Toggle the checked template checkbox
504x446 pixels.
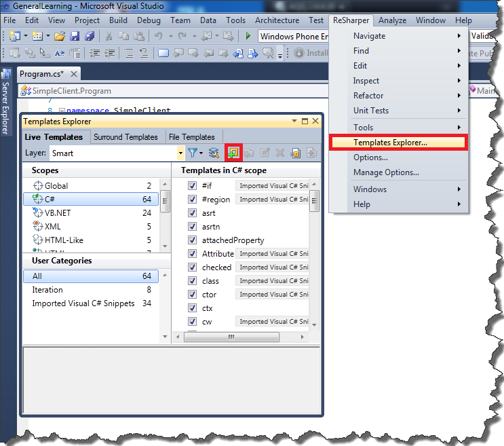click(192, 267)
